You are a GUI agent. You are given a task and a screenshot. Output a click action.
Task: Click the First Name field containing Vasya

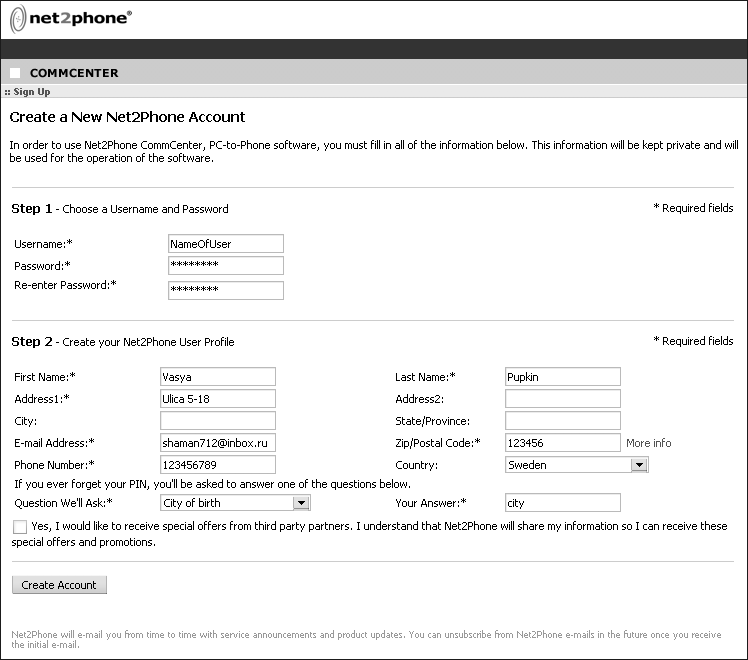[218, 377]
